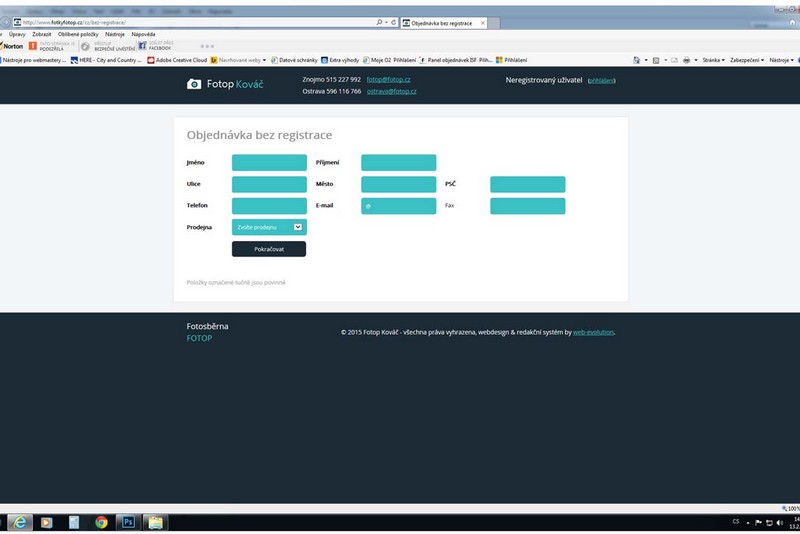Open Photoshop from the taskbar
800x534 pixels.
pyautogui.click(x=127, y=521)
